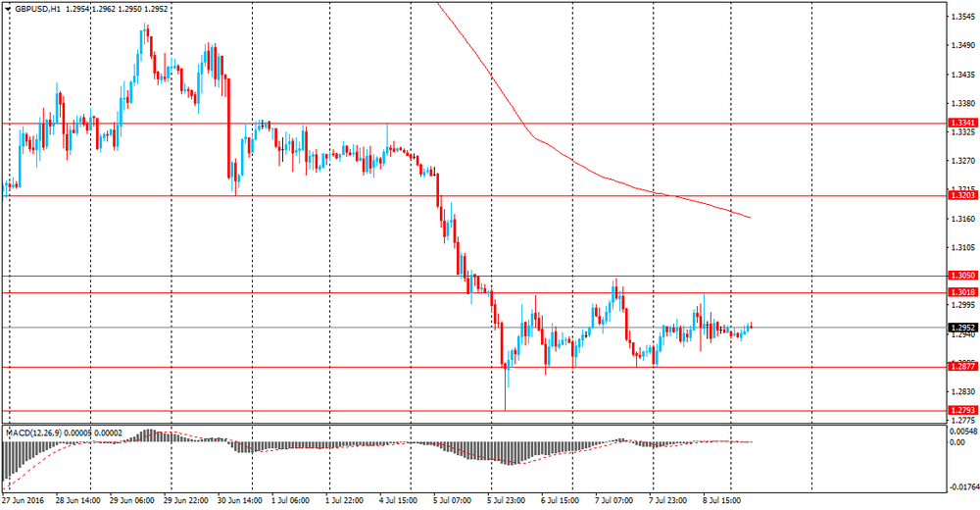Click the 29 Jun 06:00 time label
Viewport: 980px width, 510px height.
pyautogui.click(x=131, y=500)
